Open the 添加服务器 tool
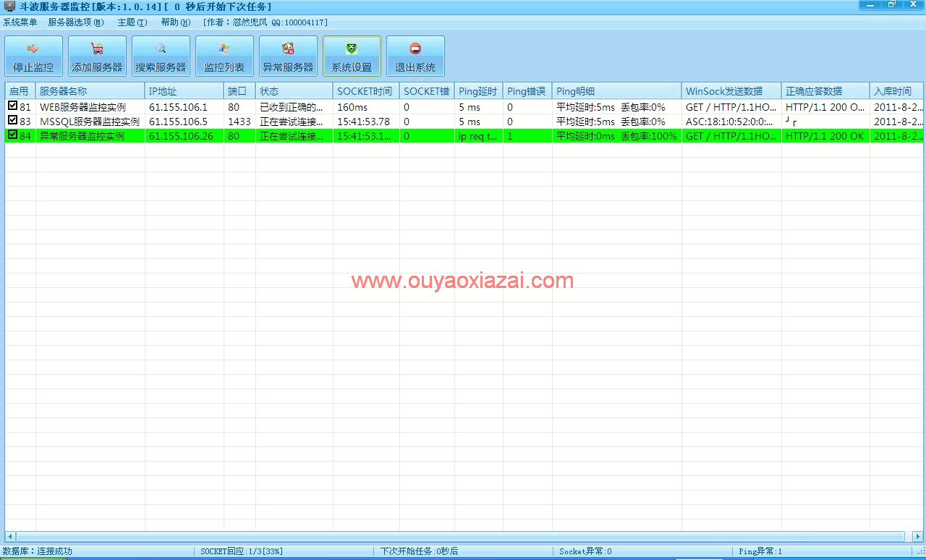Screen dimensions: 926x560 97,56
